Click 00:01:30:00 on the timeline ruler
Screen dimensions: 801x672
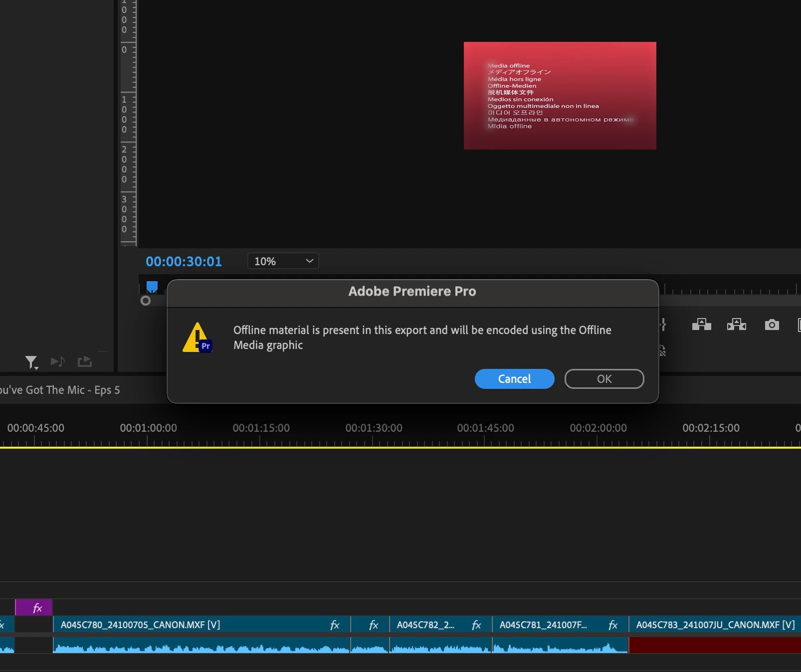tap(374, 428)
